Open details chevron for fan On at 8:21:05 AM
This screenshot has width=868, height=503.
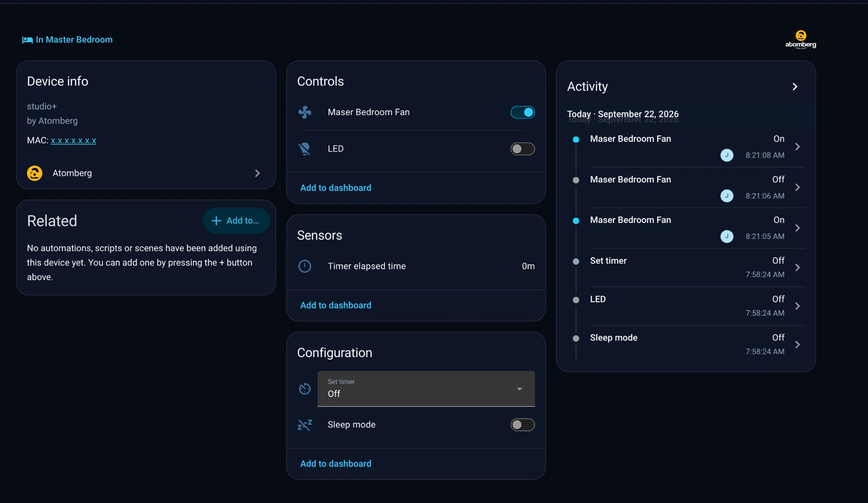[x=797, y=228]
